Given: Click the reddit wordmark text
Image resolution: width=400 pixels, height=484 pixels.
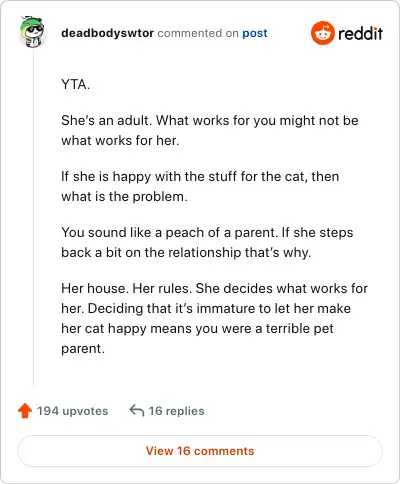Looking at the screenshot, I should [x=360, y=33].
